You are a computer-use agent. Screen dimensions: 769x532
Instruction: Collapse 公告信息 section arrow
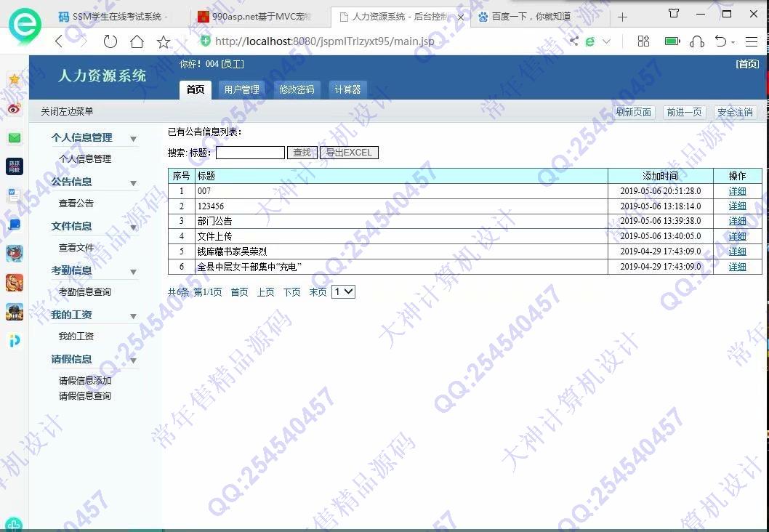[134, 183]
